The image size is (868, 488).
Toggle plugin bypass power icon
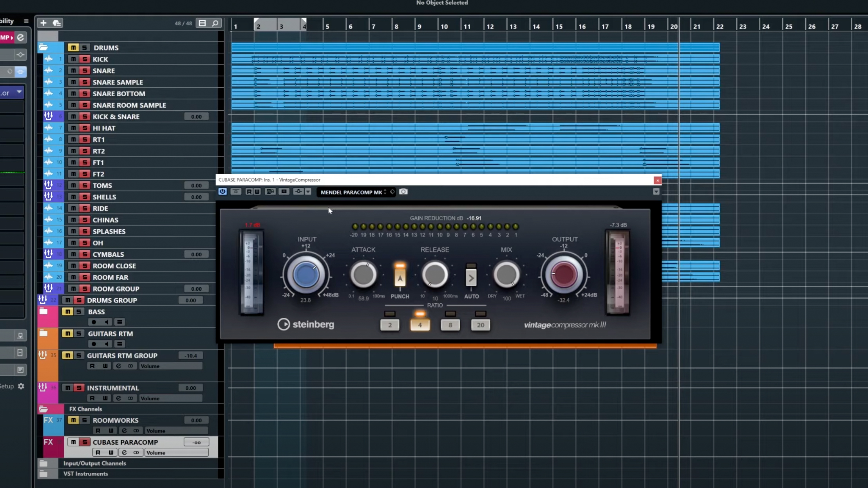click(x=223, y=192)
